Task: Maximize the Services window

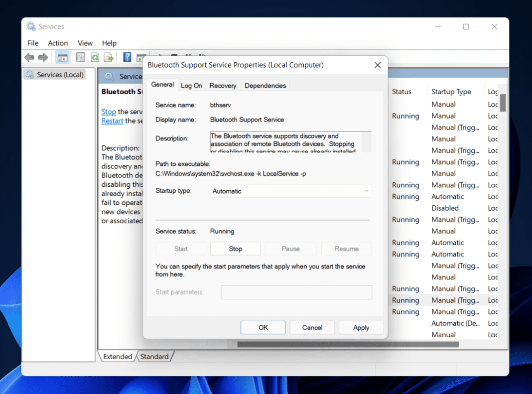Action: (466, 26)
